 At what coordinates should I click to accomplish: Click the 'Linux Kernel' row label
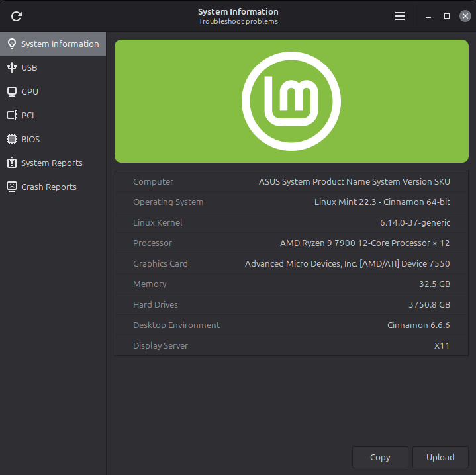pyautogui.click(x=158, y=223)
